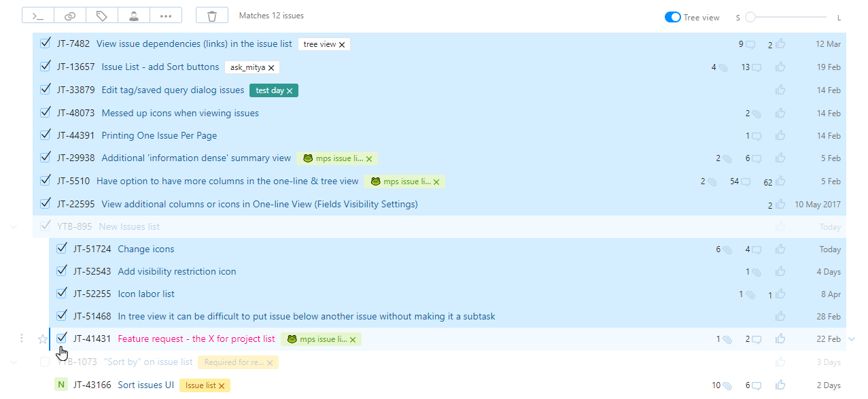Uncheck the JT-48073 checkbox
The height and width of the screenshot is (399, 868).
[46, 112]
